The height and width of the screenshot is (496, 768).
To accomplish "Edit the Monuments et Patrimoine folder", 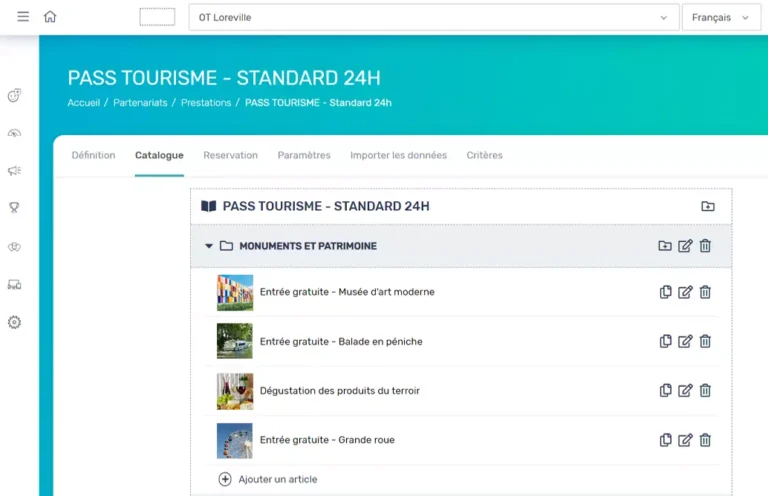I will [x=685, y=246].
